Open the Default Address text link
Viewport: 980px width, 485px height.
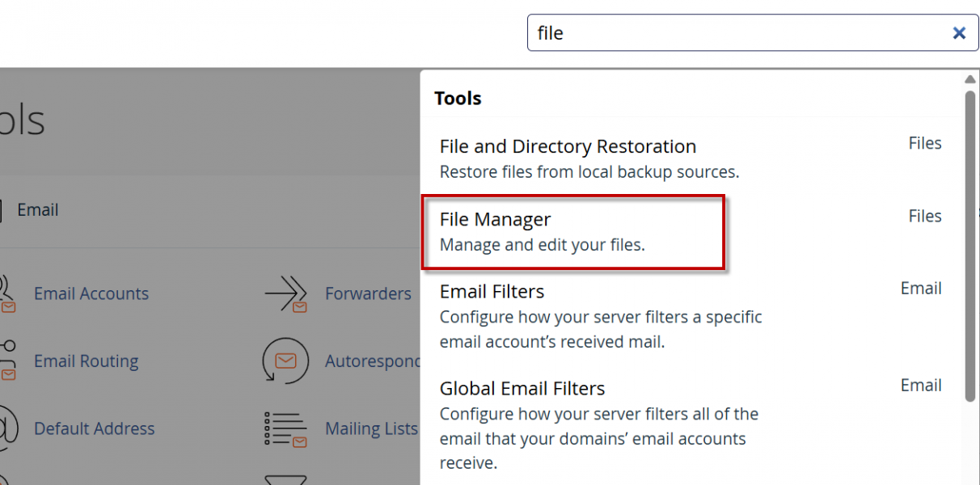tap(94, 428)
